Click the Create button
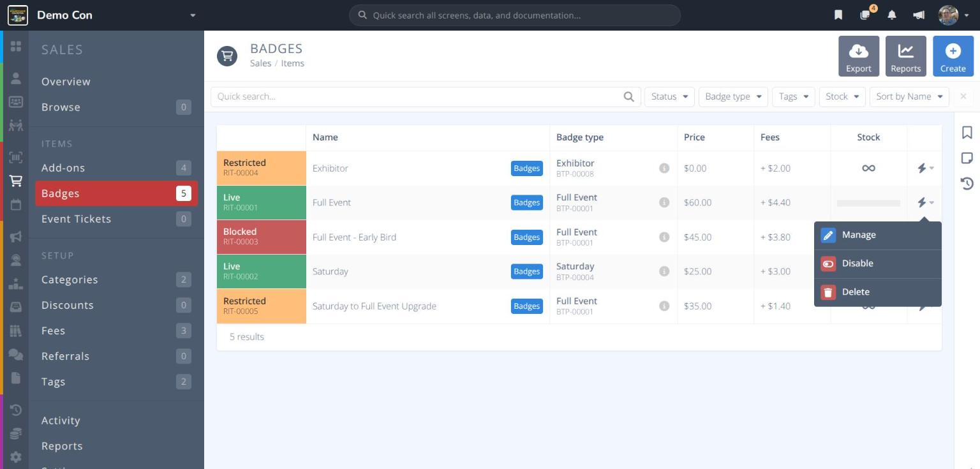Image resolution: width=980 pixels, height=469 pixels. 953,56
